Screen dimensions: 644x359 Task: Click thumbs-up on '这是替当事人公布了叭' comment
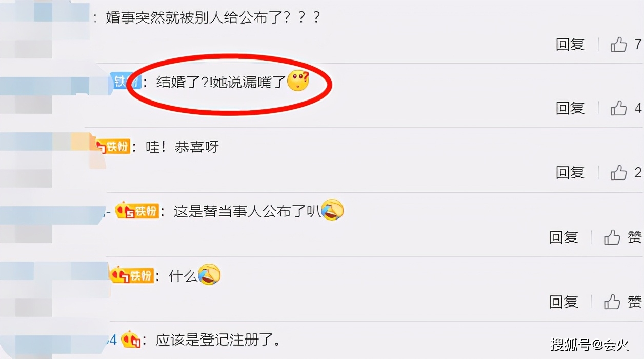coord(612,237)
